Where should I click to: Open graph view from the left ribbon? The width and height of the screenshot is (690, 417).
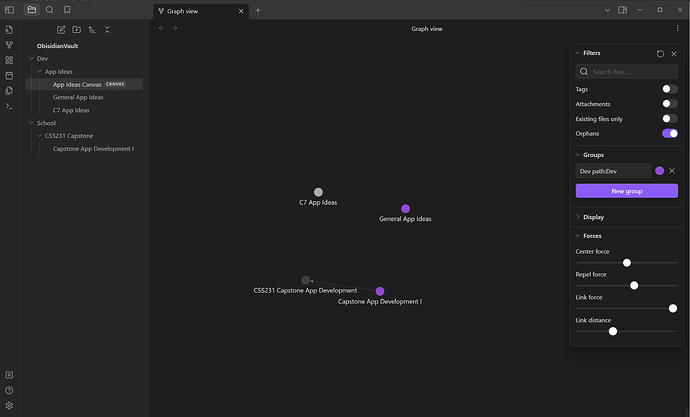coord(9,45)
